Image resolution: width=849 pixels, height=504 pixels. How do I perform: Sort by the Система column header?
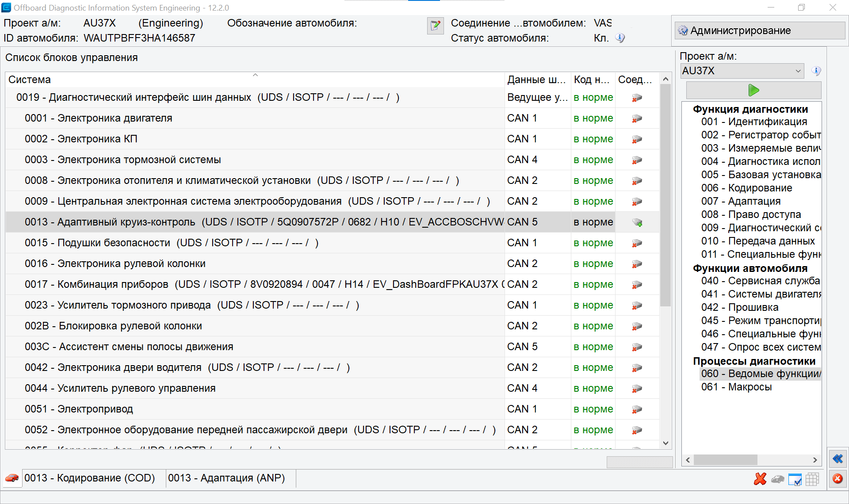(x=30, y=80)
